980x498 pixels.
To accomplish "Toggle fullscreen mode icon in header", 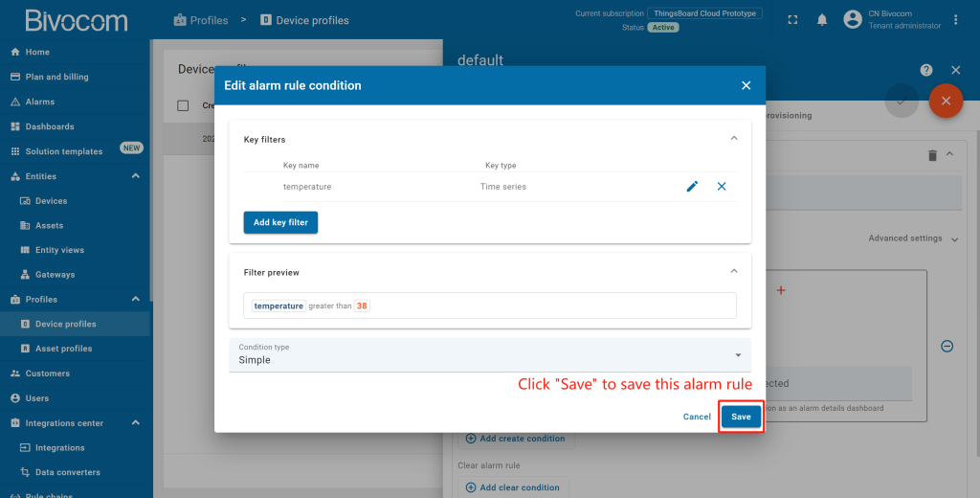I will click(792, 20).
